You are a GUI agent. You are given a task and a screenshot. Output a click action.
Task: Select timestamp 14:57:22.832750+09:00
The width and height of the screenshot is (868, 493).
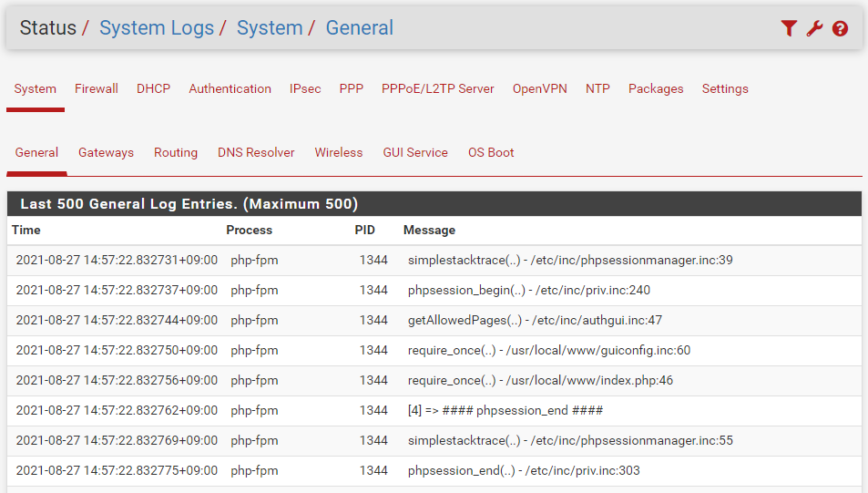point(117,350)
